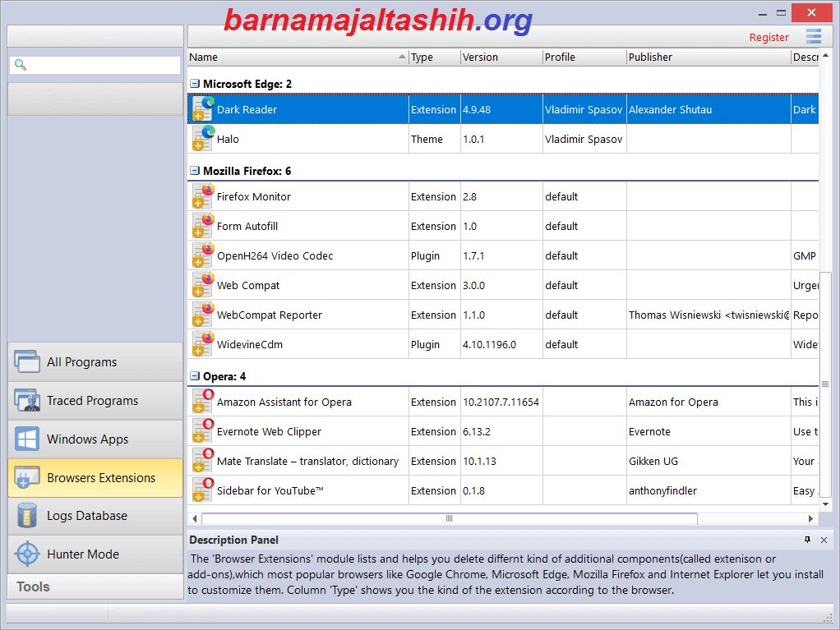Select the Browsers Extensions section

tap(95, 477)
